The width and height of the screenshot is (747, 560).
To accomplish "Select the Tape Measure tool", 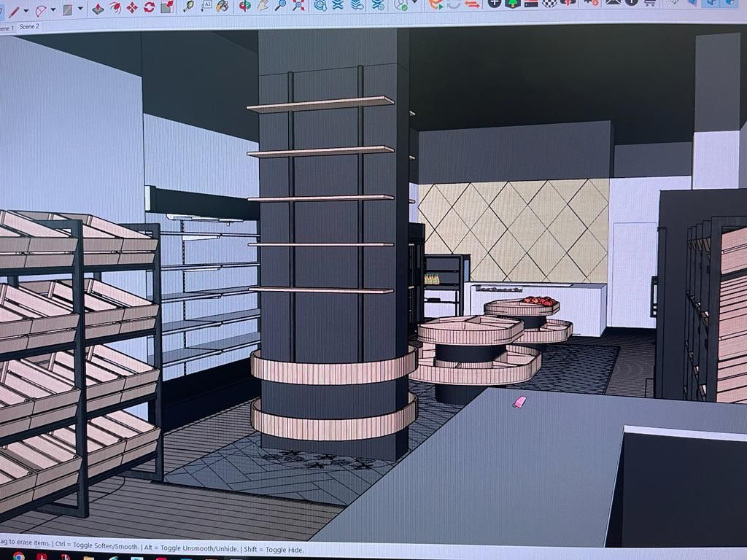I will tap(189, 6).
